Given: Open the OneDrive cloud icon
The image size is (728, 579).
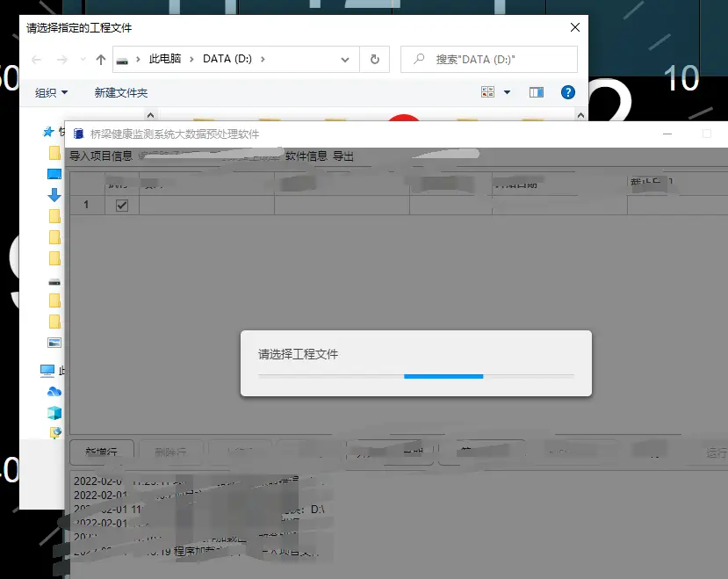Looking at the screenshot, I should [54, 392].
